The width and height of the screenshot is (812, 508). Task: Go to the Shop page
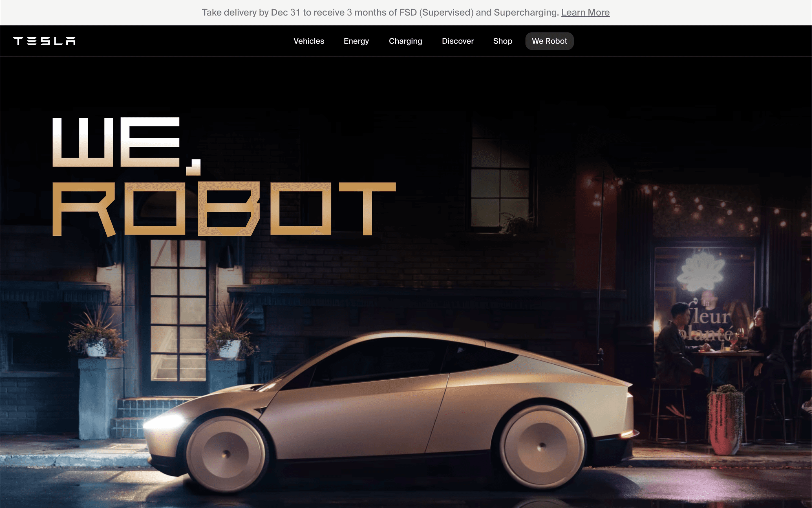(503, 41)
